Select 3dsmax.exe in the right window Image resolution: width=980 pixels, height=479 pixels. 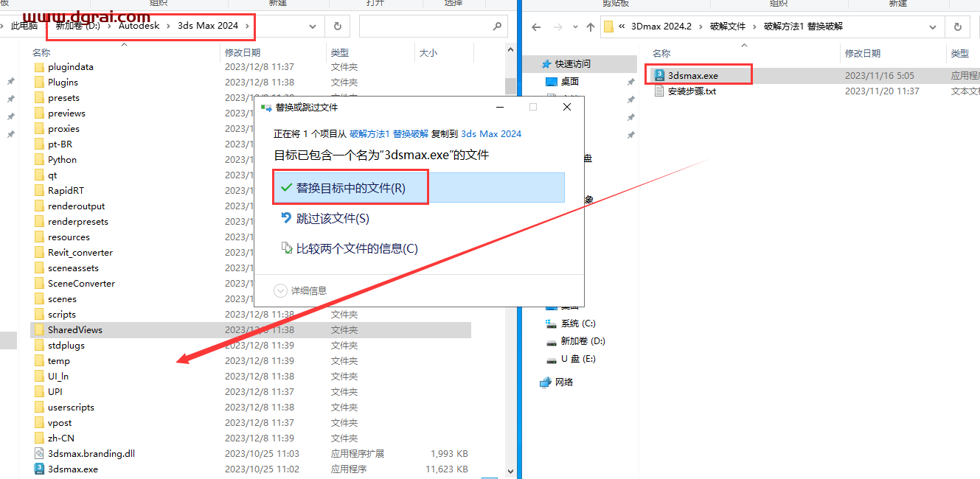pyautogui.click(x=693, y=75)
